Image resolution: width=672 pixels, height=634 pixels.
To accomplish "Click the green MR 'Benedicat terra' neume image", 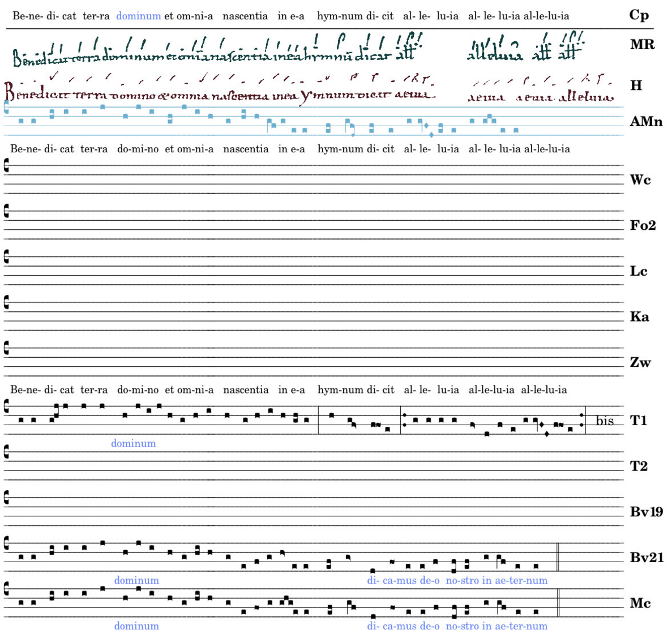I will [215, 48].
